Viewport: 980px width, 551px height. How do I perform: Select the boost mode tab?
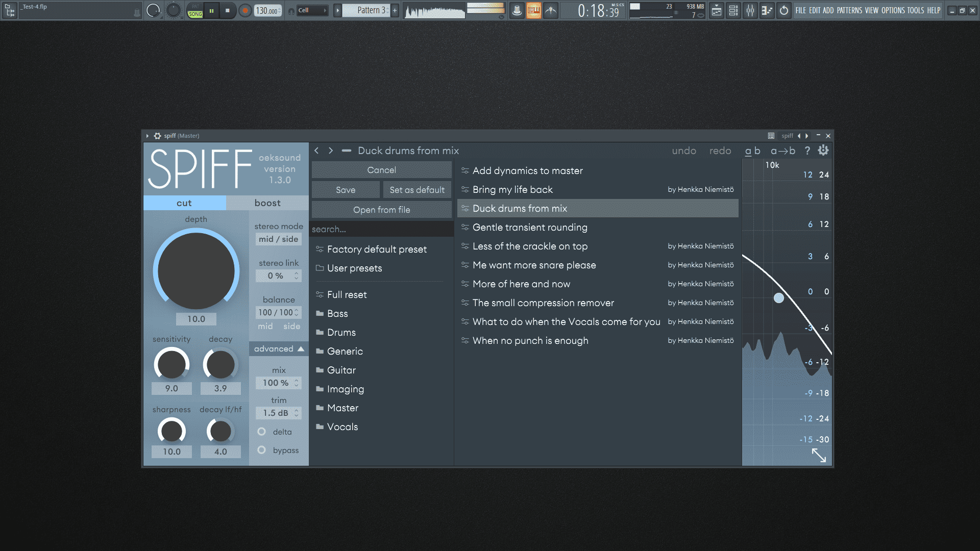(267, 203)
